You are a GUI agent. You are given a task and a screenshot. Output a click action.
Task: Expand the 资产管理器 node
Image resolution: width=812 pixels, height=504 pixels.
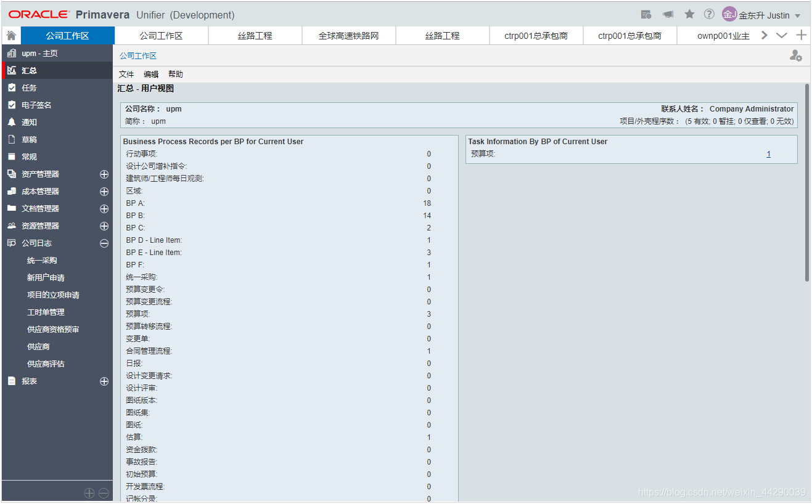[x=104, y=174]
